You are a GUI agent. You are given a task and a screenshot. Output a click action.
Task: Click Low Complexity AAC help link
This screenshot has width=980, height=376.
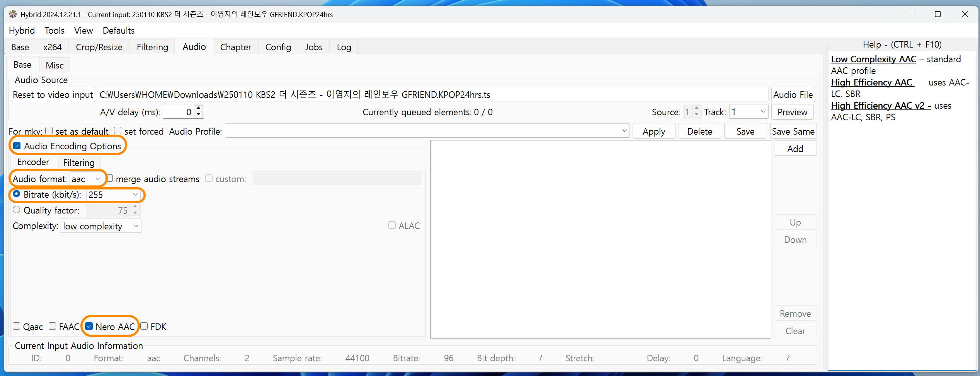[x=874, y=59]
